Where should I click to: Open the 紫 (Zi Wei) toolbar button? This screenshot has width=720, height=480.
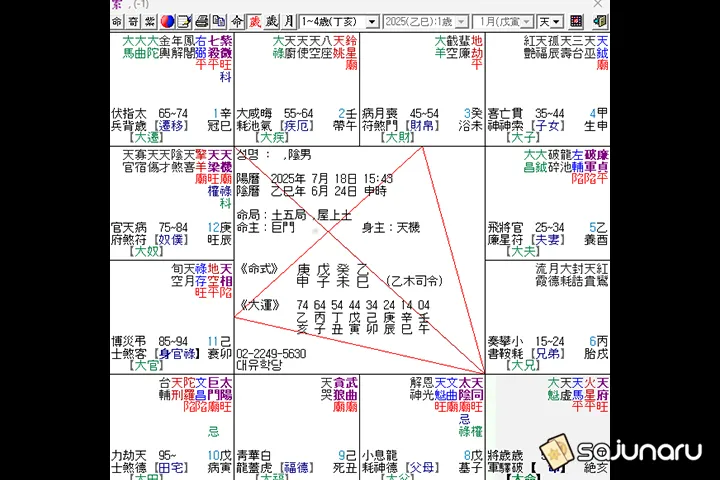click(x=150, y=21)
